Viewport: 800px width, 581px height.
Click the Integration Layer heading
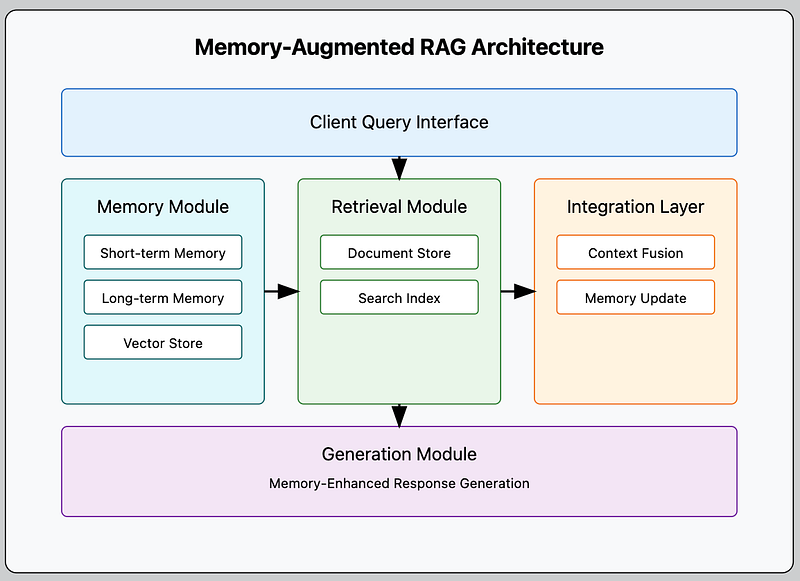pos(635,207)
